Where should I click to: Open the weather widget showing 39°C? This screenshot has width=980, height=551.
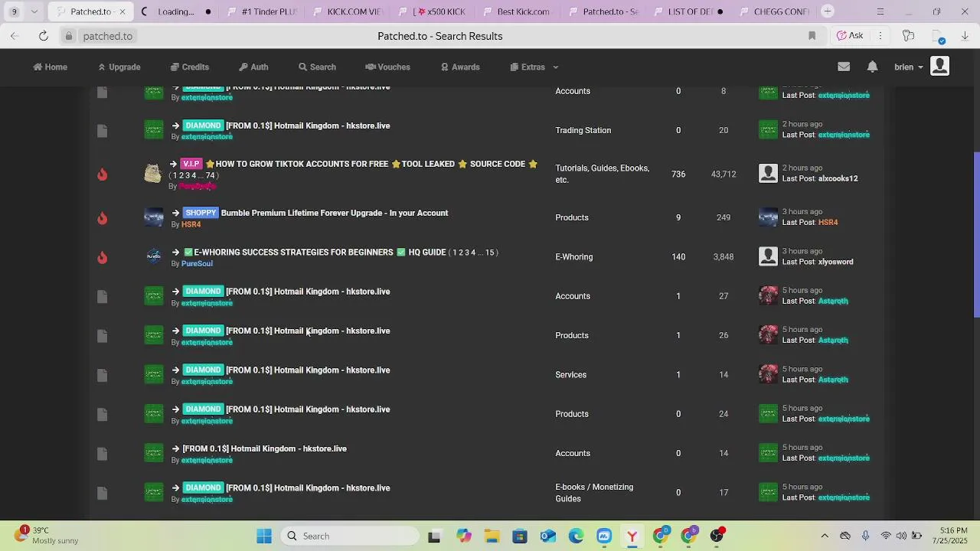tap(46, 536)
